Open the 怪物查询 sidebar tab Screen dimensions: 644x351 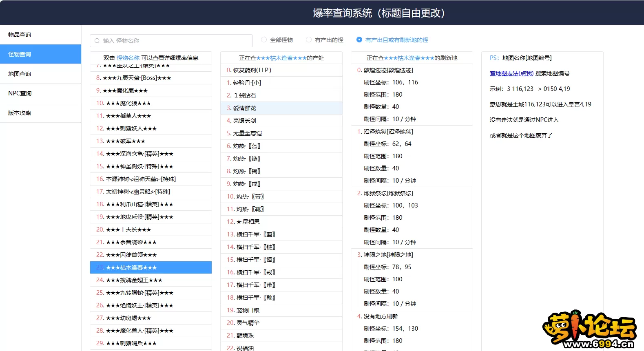click(40, 54)
